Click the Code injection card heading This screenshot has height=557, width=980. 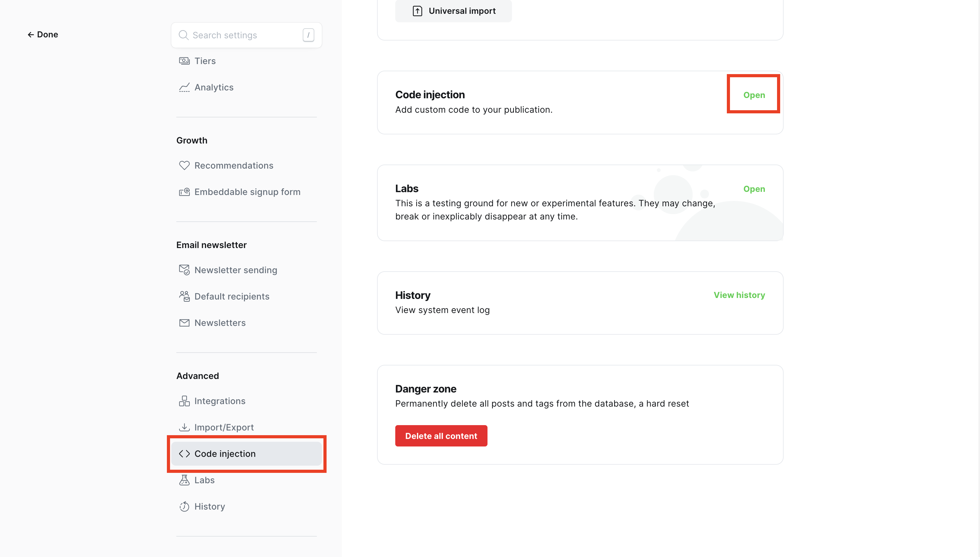[x=429, y=95]
